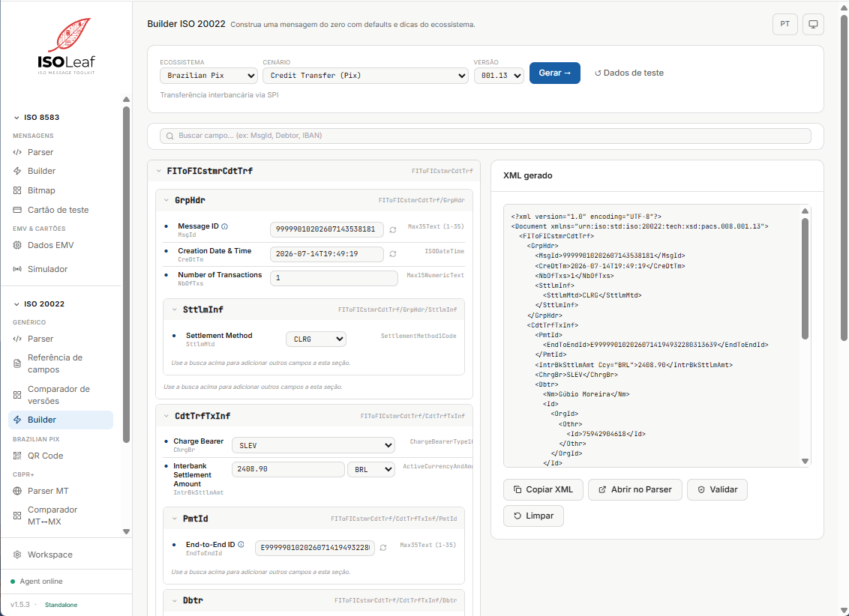Screen dimensions: 849x616
Task: Open the Versão dropdown
Action: pos(499,76)
